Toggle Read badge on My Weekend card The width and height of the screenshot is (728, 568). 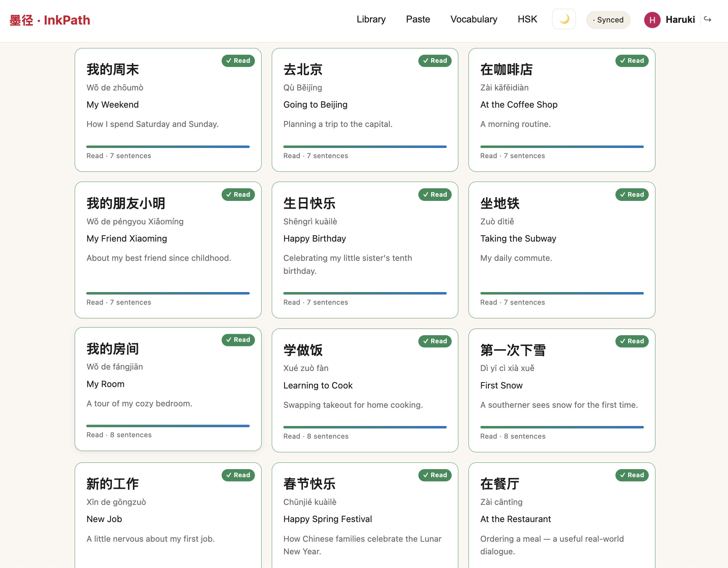click(x=238, y=61)
